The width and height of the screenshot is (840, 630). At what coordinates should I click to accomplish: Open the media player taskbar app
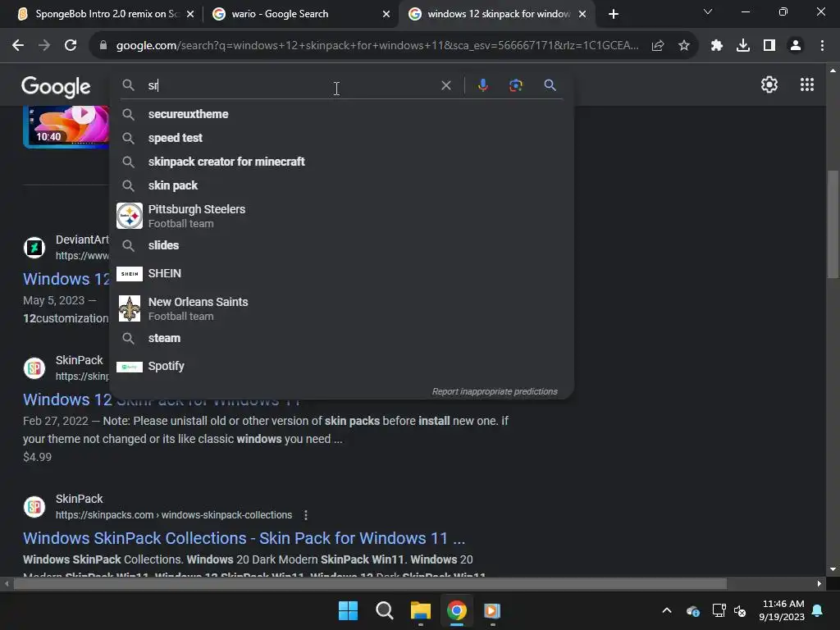(492, 610)
